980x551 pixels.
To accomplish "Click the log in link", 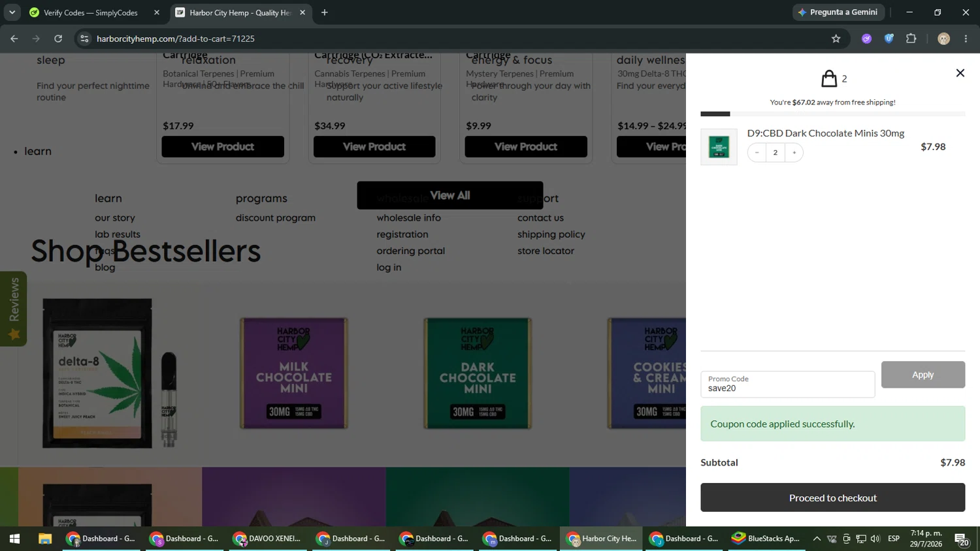I will point(389,268).
